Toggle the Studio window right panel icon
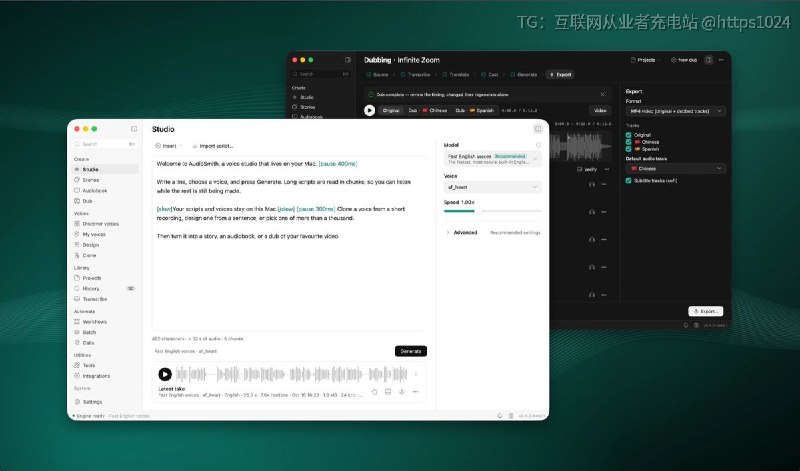This screenshot has width=800, height=471. point(538,129)
